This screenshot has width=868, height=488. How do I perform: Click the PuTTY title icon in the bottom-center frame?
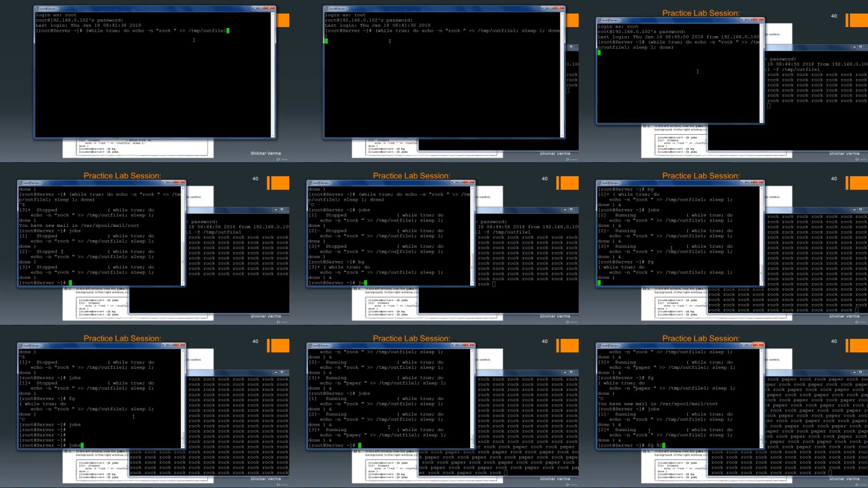(310, 346)
